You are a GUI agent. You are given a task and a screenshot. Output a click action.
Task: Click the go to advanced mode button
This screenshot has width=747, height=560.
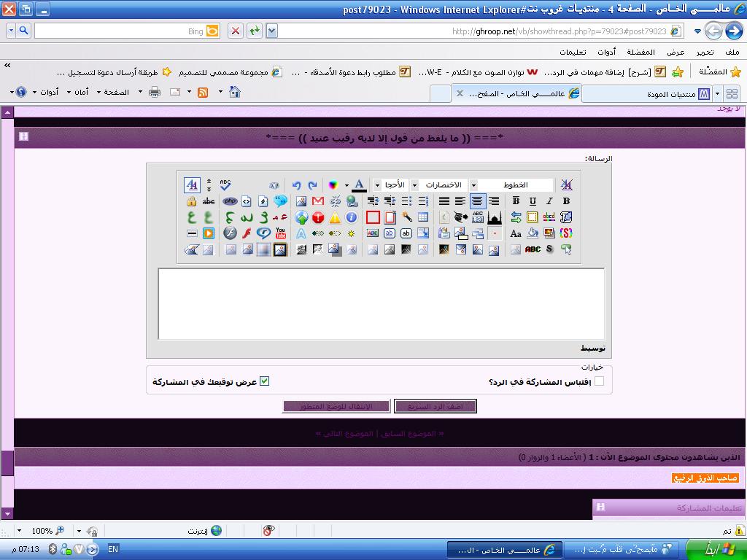[337, 406]
